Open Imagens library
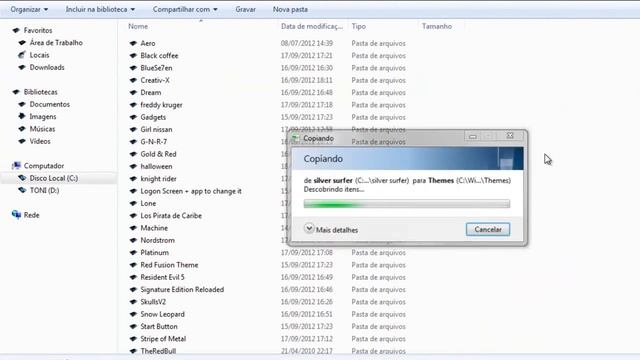The height and width of the screenshot is (360, 640). click(x=43, y=116)
